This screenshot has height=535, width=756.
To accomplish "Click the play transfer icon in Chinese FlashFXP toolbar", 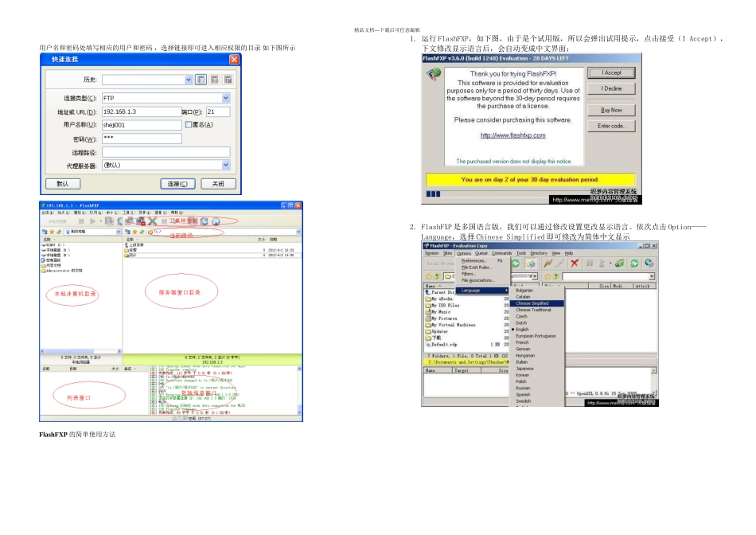I will tap(93, 221).
